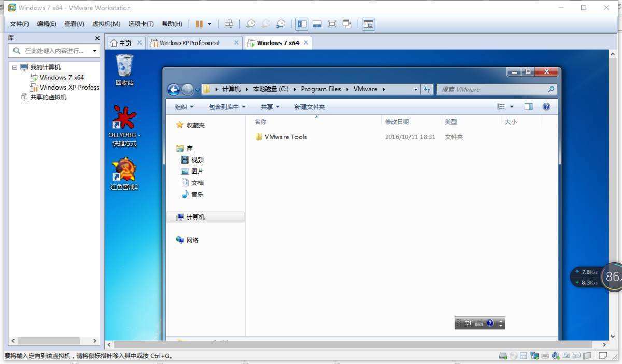Select 共享的虚拟机 in library tree
The height and width of the screenshot is (364, 622).
(x=44, y=97)
